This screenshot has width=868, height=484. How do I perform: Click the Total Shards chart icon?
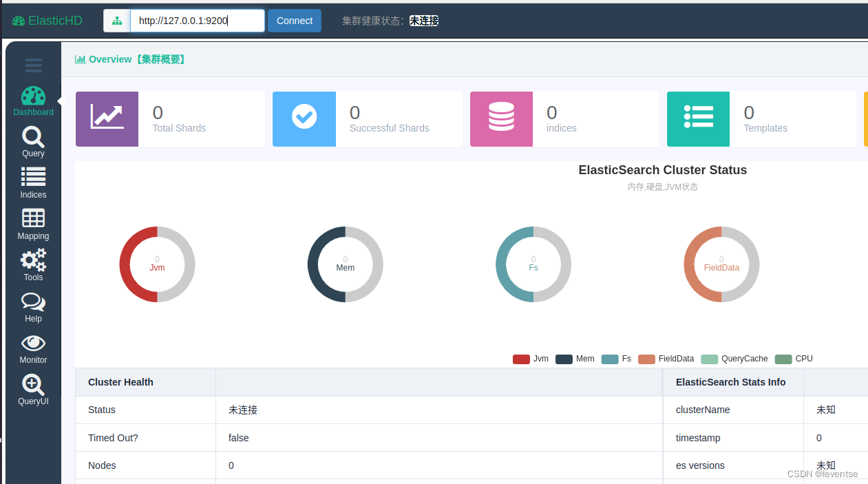[x=107, y=118]
